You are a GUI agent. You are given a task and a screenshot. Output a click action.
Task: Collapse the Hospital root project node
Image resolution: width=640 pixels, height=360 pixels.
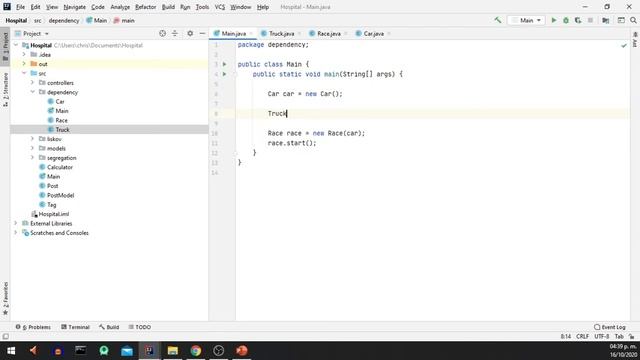(16, 45)
